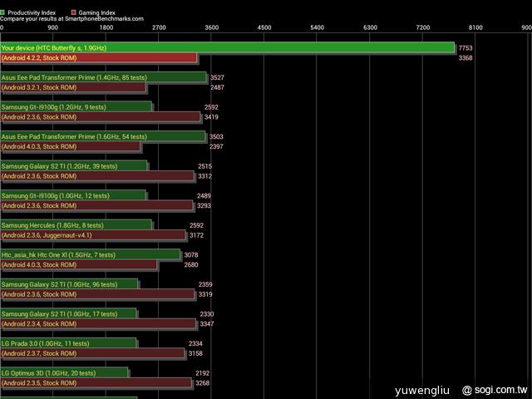
Task: Click the red Gaming Index legend swatch
Action: pos(73,13)
